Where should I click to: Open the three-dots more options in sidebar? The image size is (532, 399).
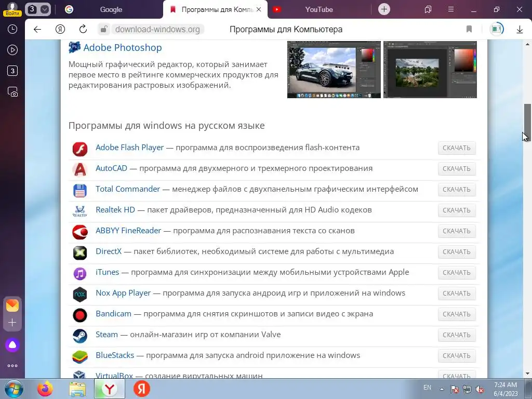pyautogui.click(x=12, y=366)
